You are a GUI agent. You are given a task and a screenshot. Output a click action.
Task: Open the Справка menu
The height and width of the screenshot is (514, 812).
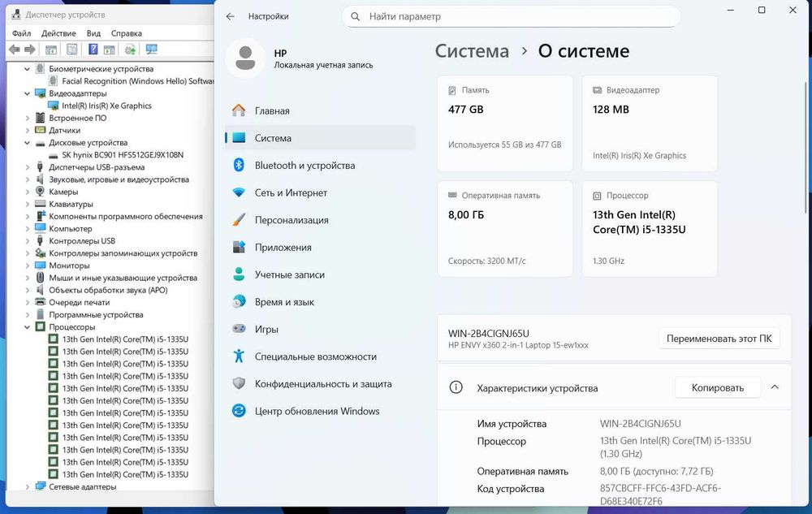127,33
